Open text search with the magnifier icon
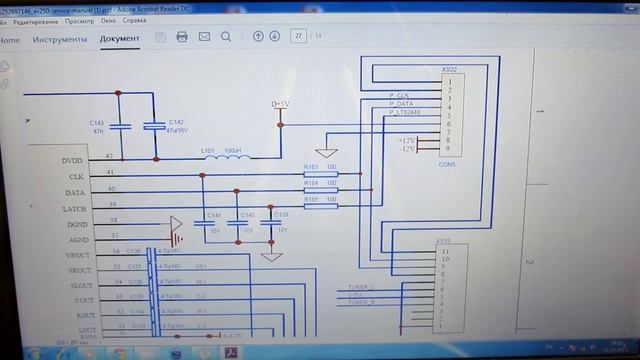 tap(226, 37)
